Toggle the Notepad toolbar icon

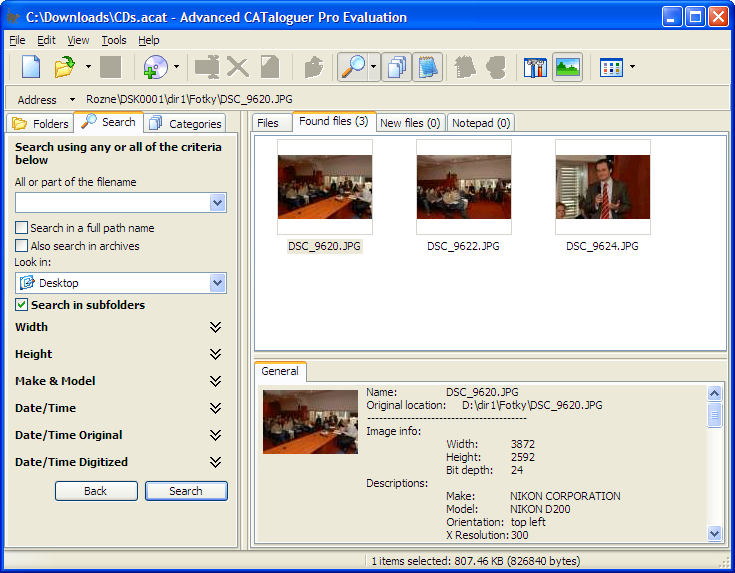(x=428, y=67)
